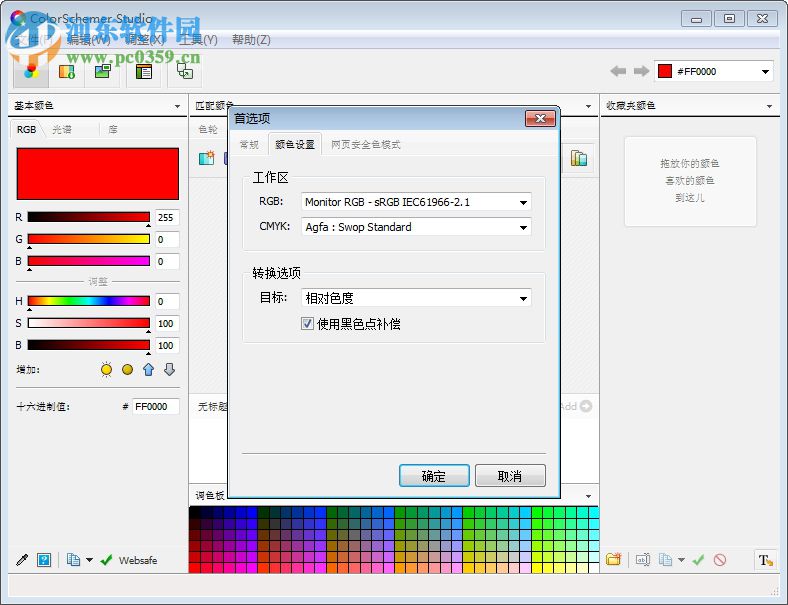Open the color wheel toolbar icon
This screenshot has height=605, width=788.
tap(31, 71)
